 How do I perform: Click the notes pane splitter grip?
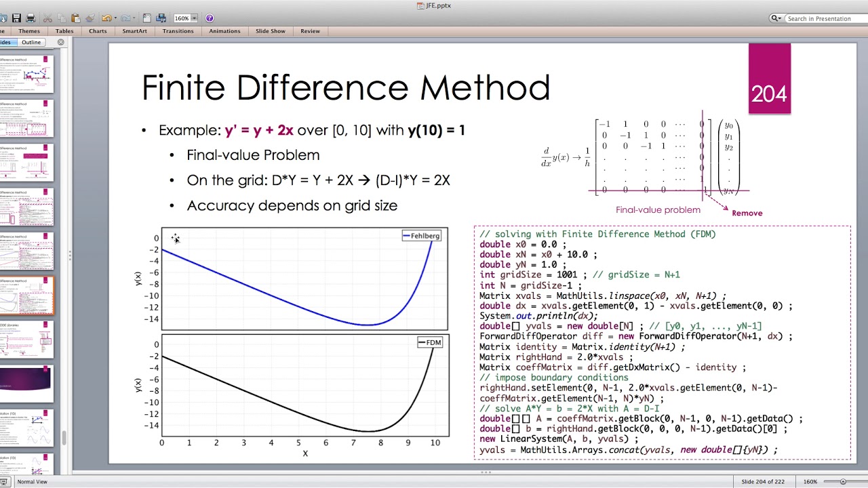pyautogui.click(x=486, y=472)
